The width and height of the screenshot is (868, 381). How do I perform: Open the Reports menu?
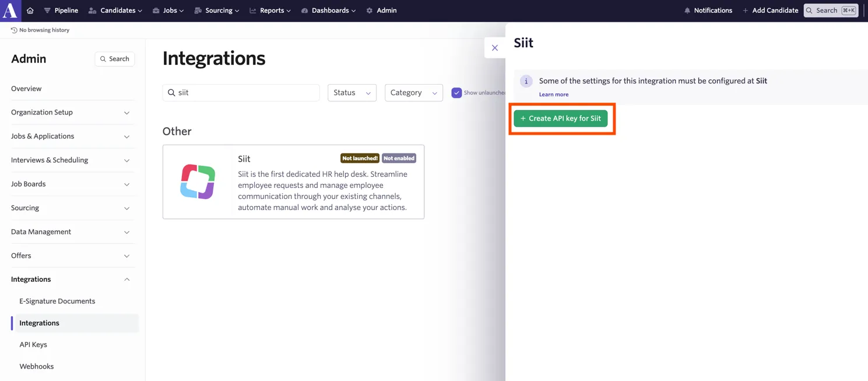pyautogui.click(x=270, y=11)
